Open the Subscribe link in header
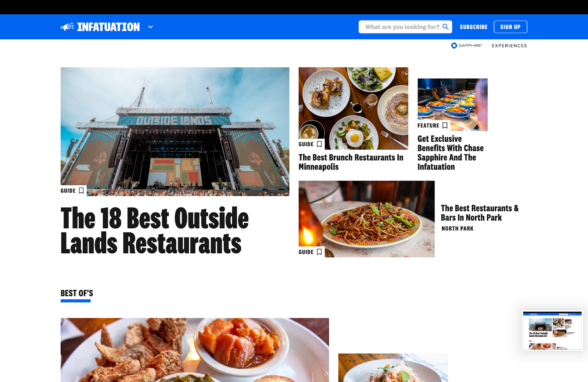588x382 pixels. (473, 27)
